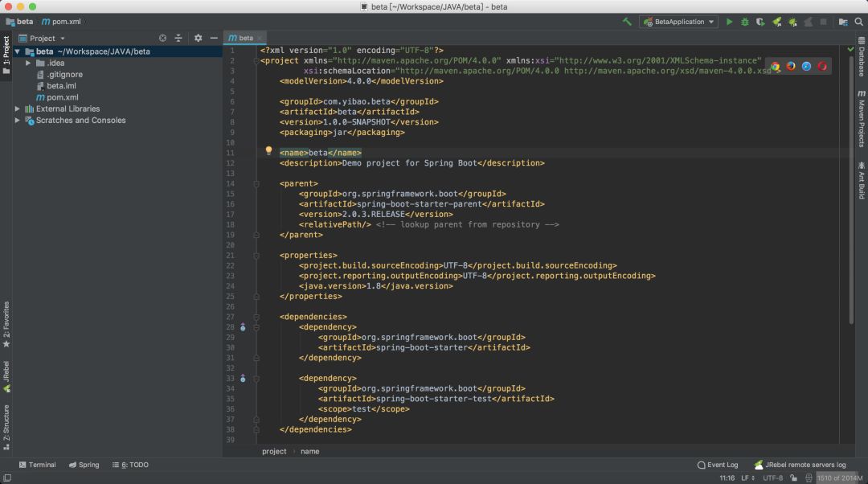Viewport: 868px width, 484px height.
Task: Click the Search Everywhere magnifier icon
Action: point(859,22)
